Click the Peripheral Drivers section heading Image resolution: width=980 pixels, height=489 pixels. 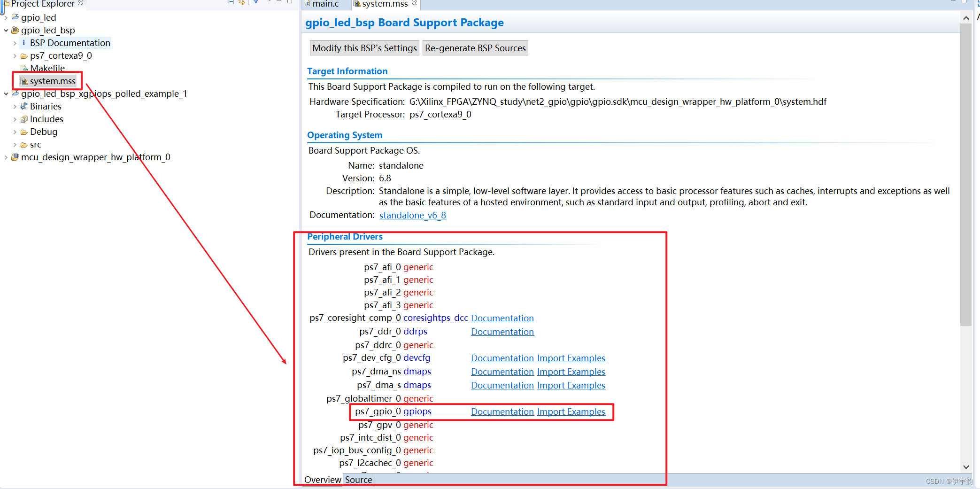pos(345,236)
